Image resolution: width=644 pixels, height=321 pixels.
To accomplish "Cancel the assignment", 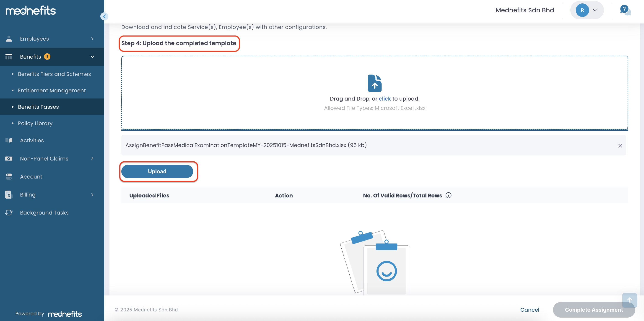I will click(530, 310).
